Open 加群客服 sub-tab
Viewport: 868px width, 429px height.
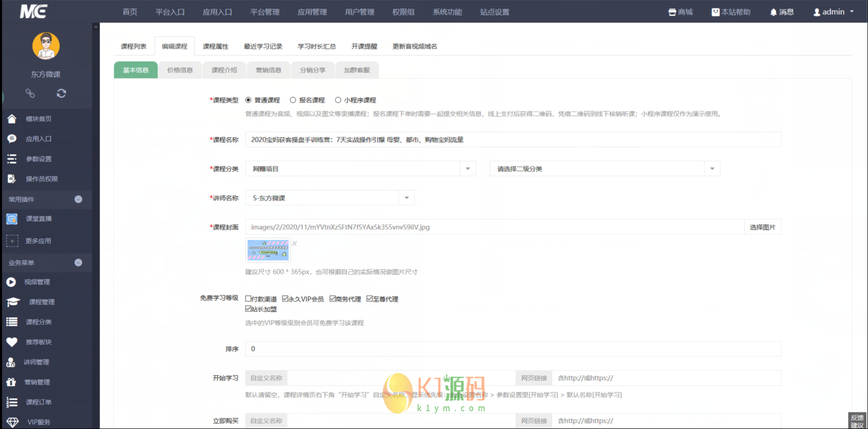coord(357,70)
